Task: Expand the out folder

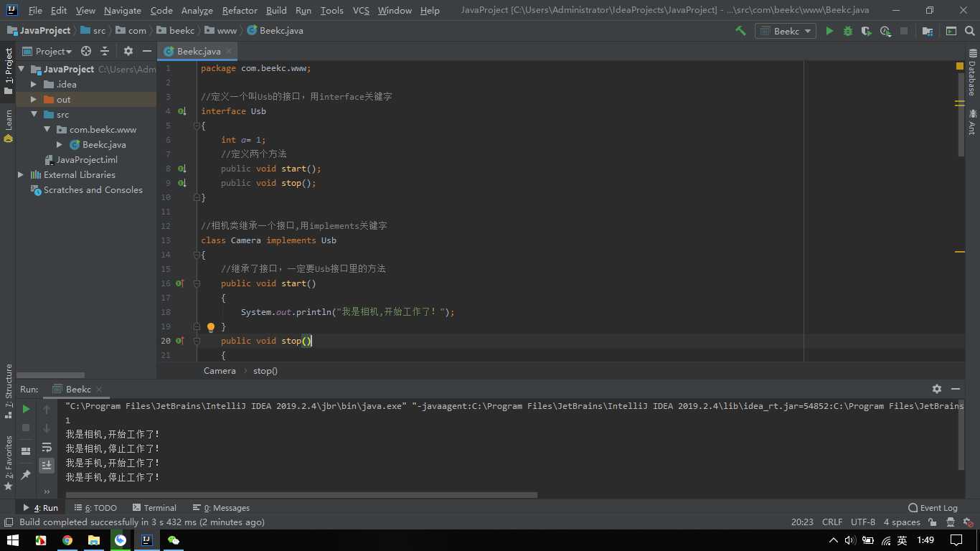Action: tap(34, 100)
